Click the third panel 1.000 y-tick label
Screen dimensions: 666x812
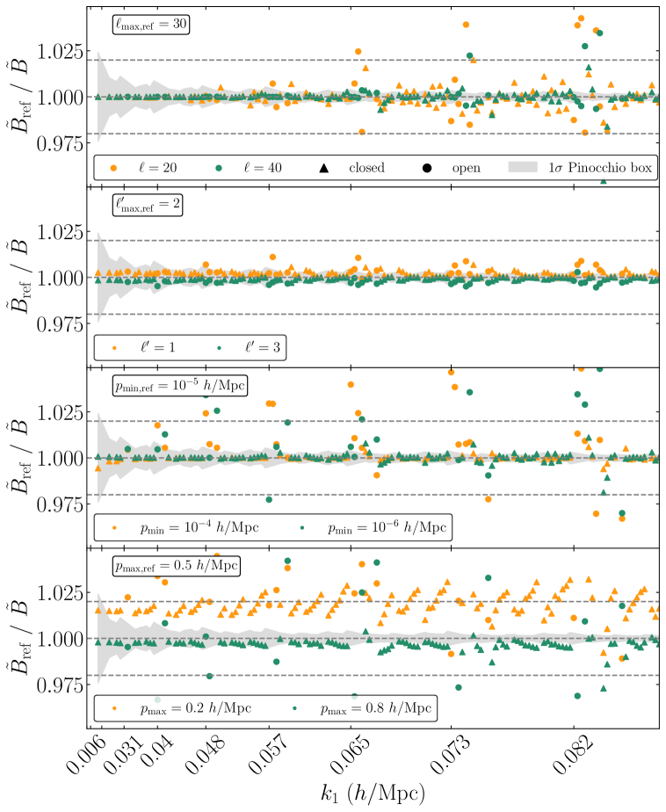tap(60, 459)
